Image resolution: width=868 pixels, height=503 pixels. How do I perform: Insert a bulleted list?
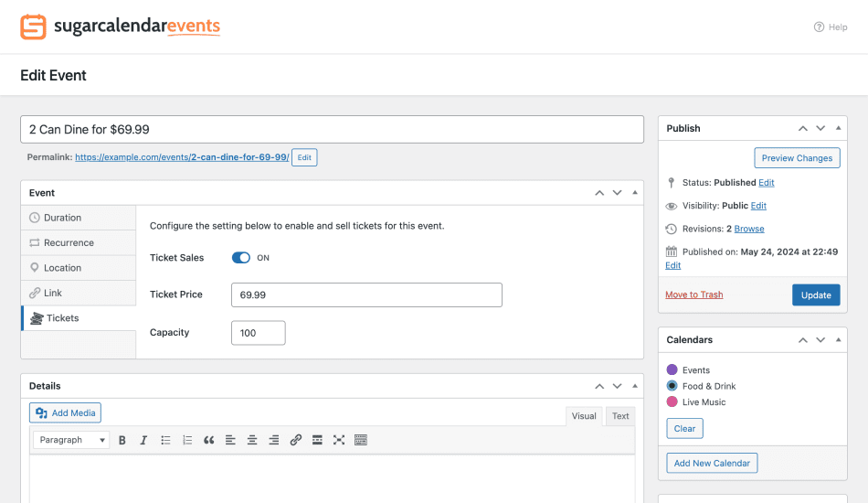165,440
